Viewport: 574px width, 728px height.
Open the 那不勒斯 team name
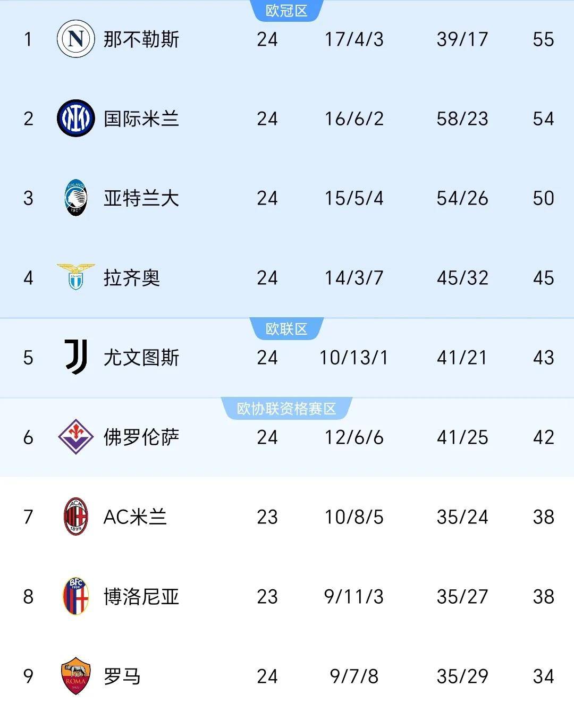[x=141, y=39]
